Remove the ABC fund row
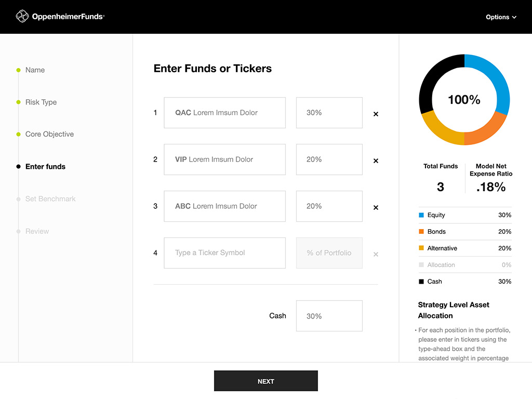Image resolution: width=532 pixels, height=399 pixels. (x=376, y=207)
